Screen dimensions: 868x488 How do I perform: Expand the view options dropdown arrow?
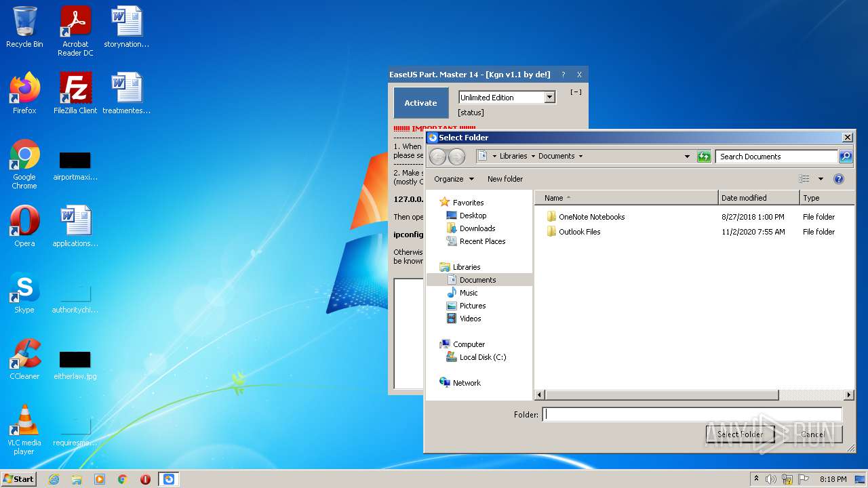pyautogui.click(x=821, y=179)
